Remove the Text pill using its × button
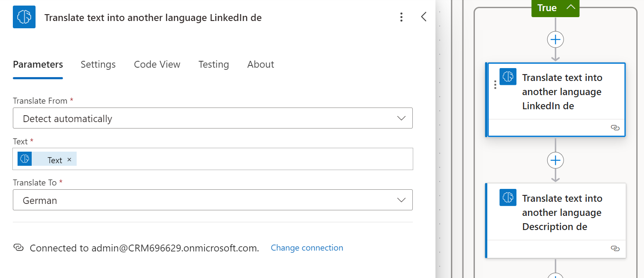This screenshot has width=644, height=278. point(69,159)
